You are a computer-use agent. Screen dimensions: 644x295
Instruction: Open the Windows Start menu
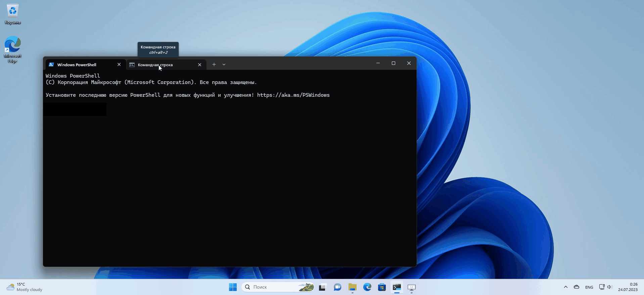(x=233, y=287)
